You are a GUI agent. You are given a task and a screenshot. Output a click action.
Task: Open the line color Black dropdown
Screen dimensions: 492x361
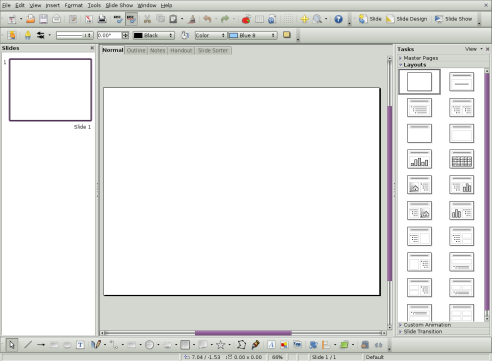pyautogui.click(x=154, y=35)
